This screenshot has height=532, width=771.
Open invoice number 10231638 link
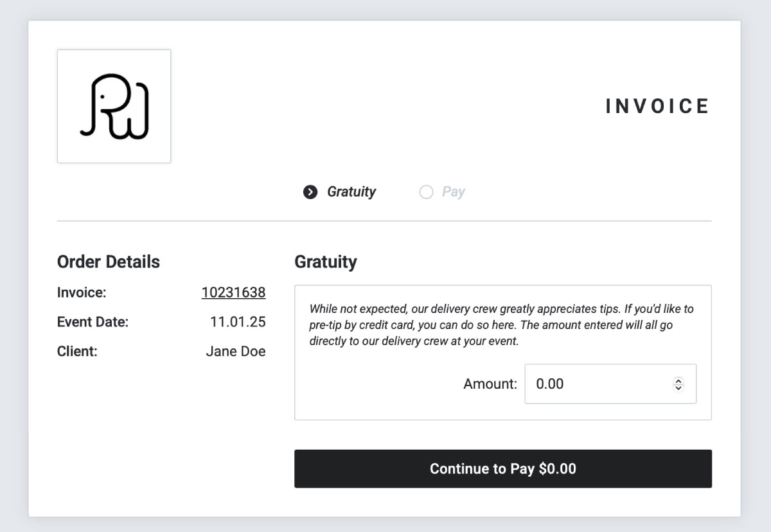(x=233, y=293)
